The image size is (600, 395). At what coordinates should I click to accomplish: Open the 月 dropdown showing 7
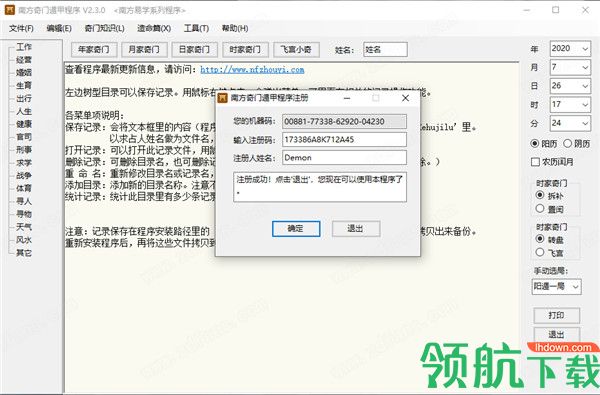[570, 67]
